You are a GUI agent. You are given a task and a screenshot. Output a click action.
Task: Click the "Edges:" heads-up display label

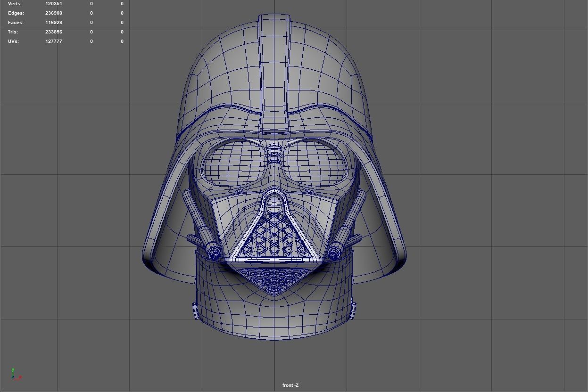[16, 13]
